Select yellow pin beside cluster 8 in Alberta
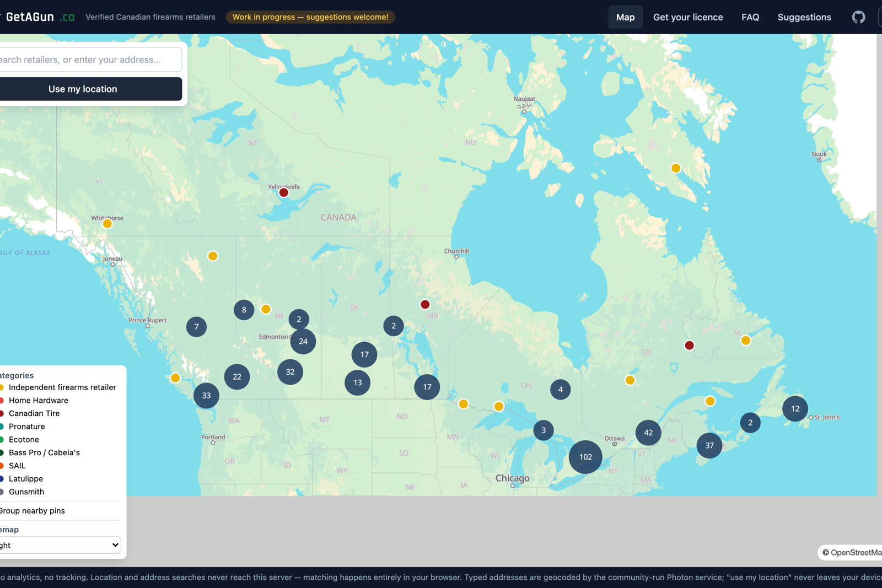This screenshot has width=882, height=588. [266, 309]
